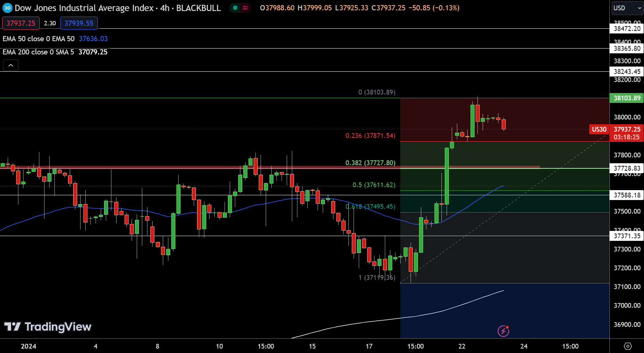Click the 03:18:25 countdown timer label

[627, 137]
